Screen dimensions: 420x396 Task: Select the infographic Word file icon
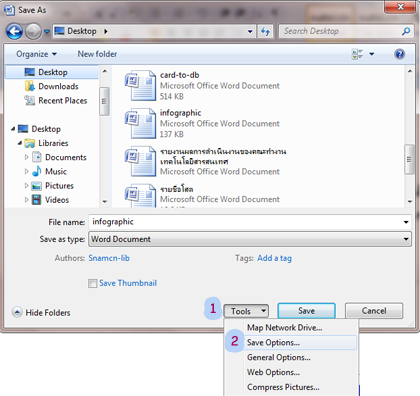click(x=140, y=123)
